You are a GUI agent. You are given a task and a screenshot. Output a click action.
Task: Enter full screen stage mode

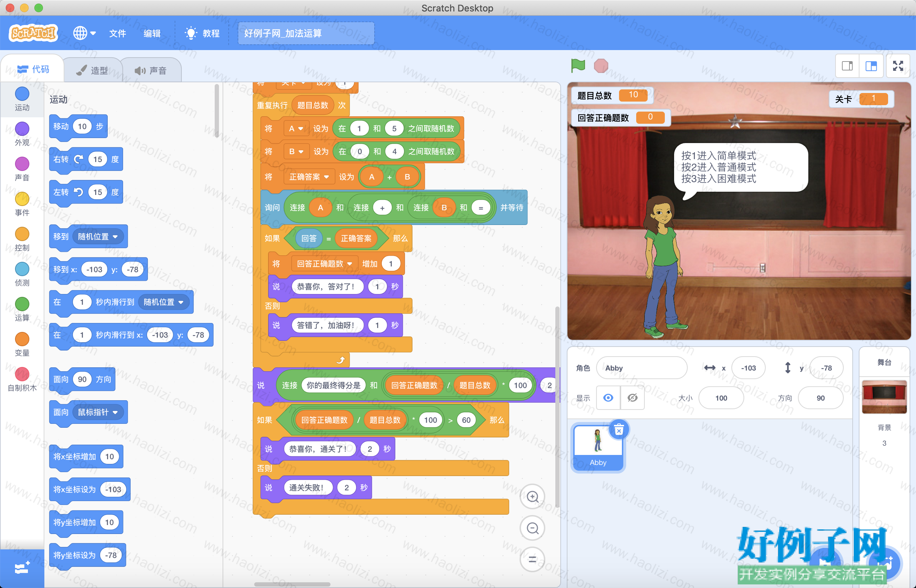898,66
